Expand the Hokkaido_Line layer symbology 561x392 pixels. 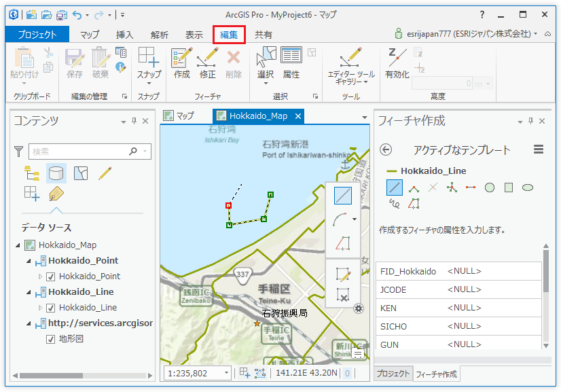pos(40,308)
